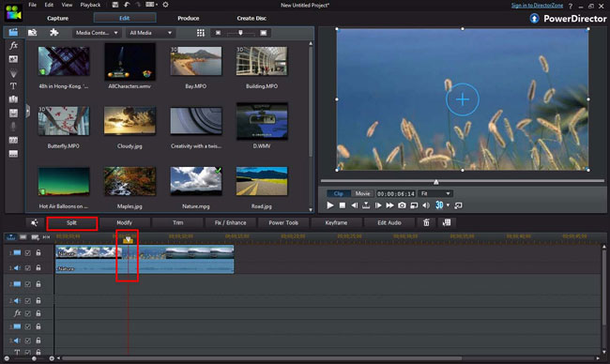
Task: Click the preview seek bar handle
Action: pos(436,182)
